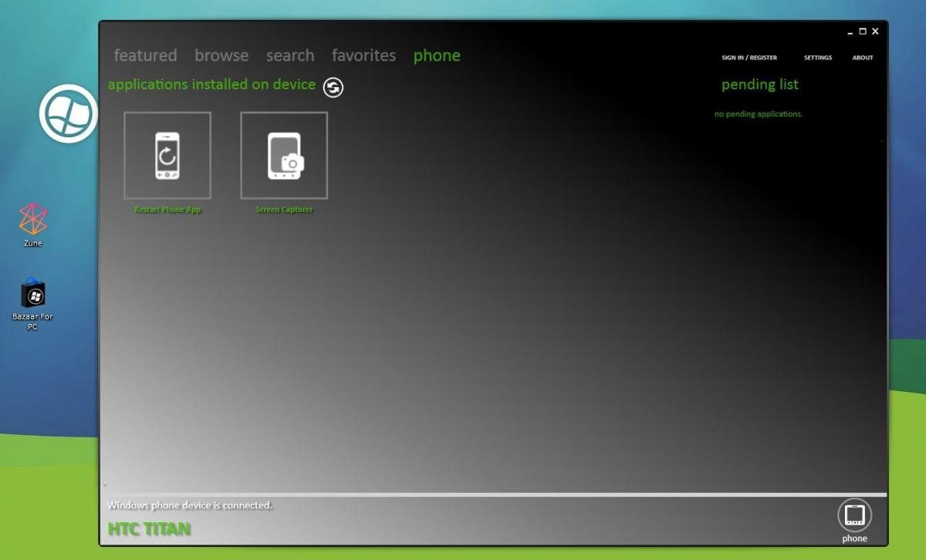
Task: Click the phone status icon bottom right
Action: tap(855, 513)
